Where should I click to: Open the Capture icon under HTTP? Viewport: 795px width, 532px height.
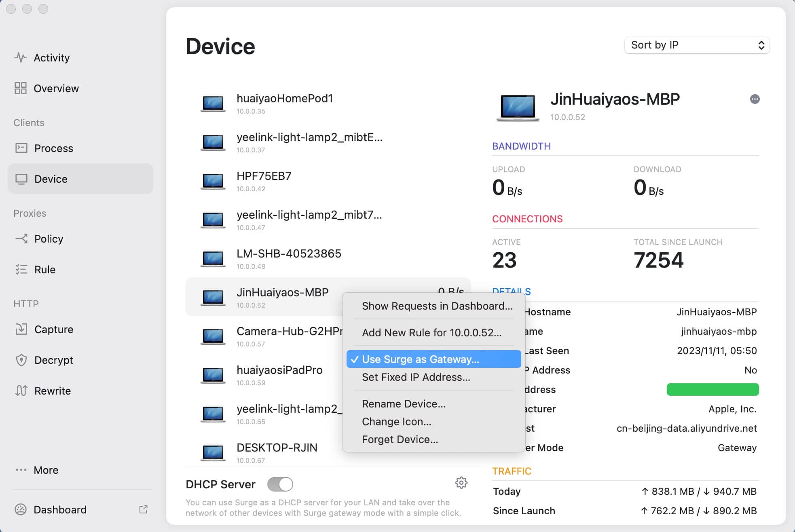[21, 329]
